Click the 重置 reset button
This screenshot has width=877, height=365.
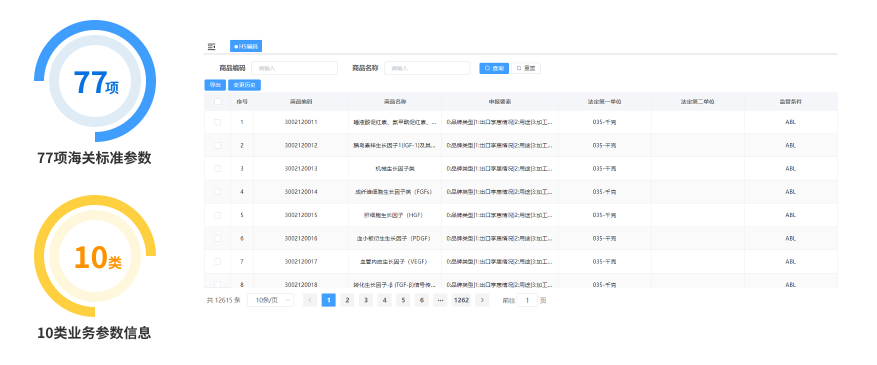(x=526, y=68)
